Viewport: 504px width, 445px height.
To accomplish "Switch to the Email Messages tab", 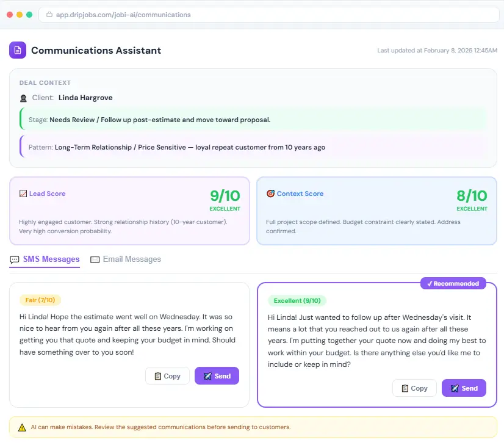I will (x=131, y=259).
